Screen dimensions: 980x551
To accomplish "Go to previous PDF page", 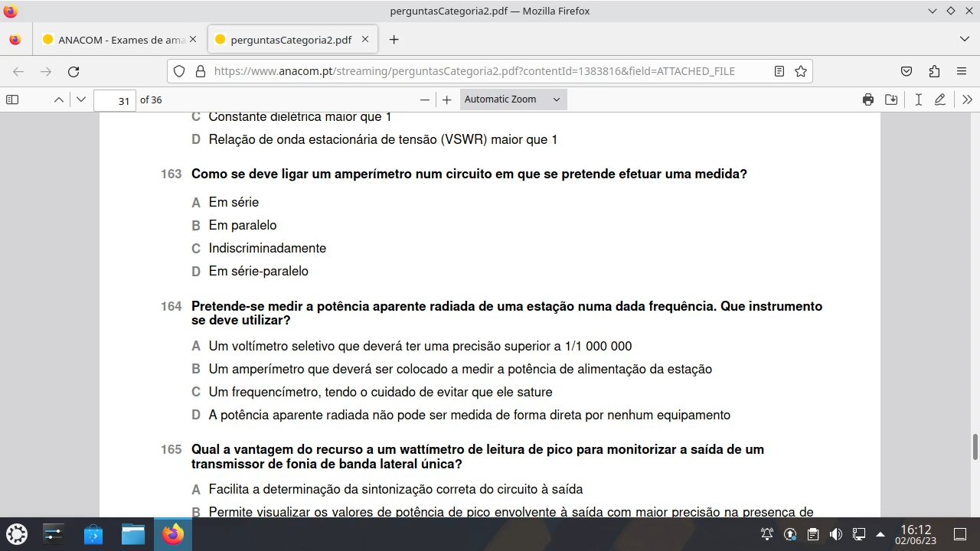I will click(58, 99).
